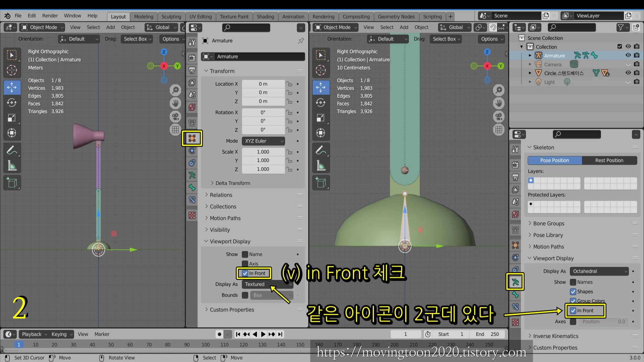
Task: Toggle camera view icon in right viewport
Action: pos(499,116)
